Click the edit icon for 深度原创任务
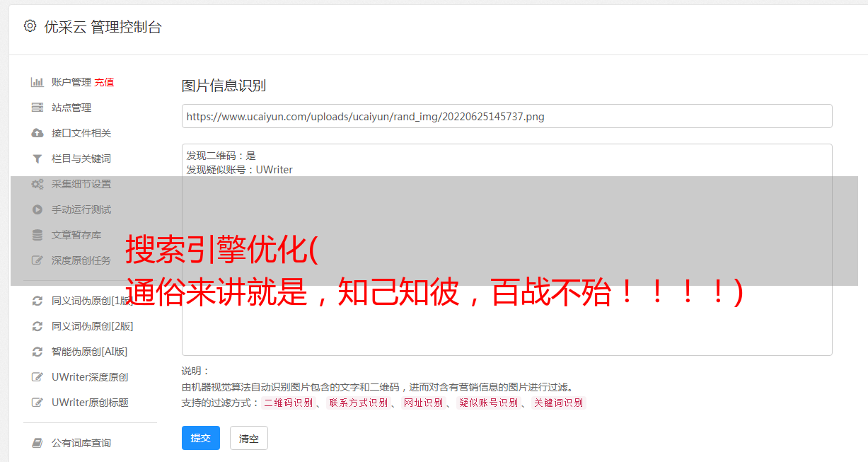 tap(37, 260)
